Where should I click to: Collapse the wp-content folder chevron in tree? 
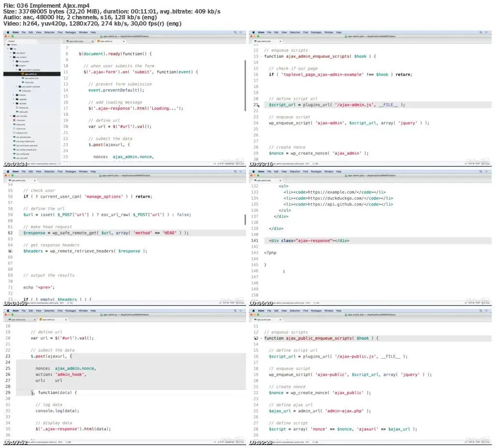11,57
